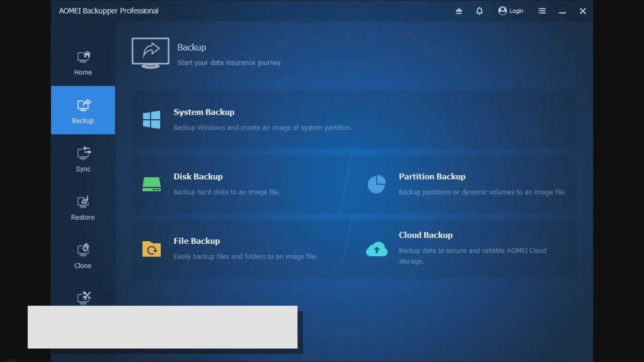Image resolution: width=644 pixels, height=362 pixels.
Task: Click the Windows logo System Backup icon
Action: click(x=152, y=120)
